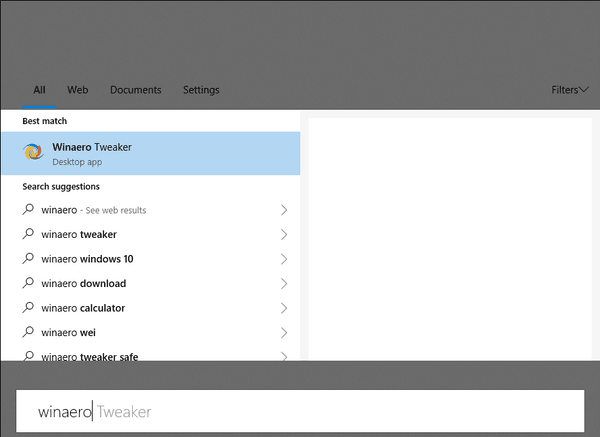This screenshot has height=437, width=600.
Task: Expand the 'winaero tweaker' suggestion chevron
Action: tap(284, 234)
